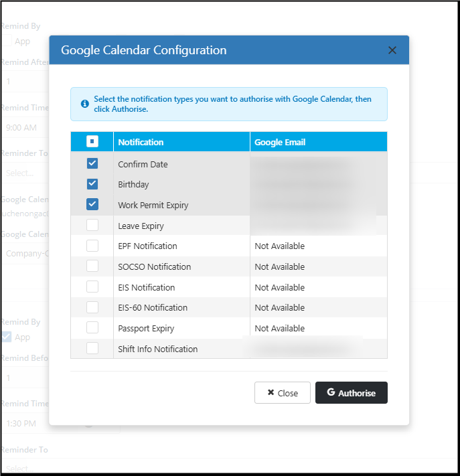Check the Leave Expiry checkbox
The width and height of the screenshot is (460, 476).
click(92, 225)
